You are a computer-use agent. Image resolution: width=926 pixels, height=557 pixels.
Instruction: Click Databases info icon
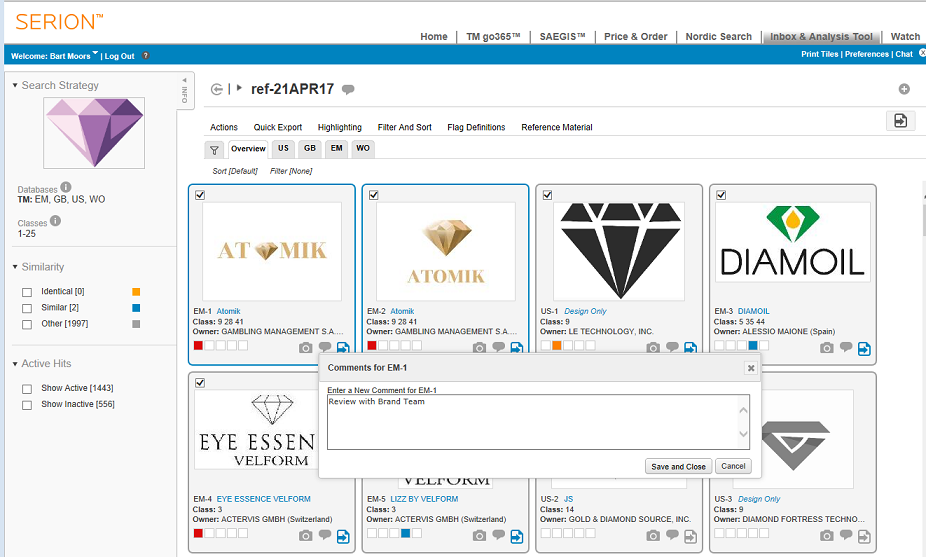(66, 187)
